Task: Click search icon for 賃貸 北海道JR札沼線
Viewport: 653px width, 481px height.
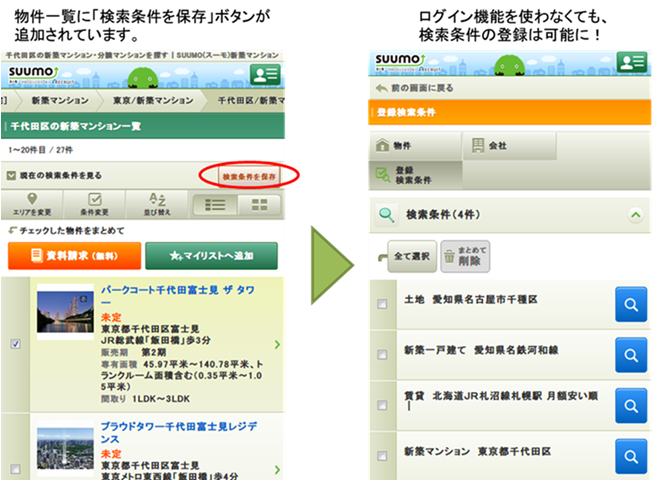Action: (631, 404)
